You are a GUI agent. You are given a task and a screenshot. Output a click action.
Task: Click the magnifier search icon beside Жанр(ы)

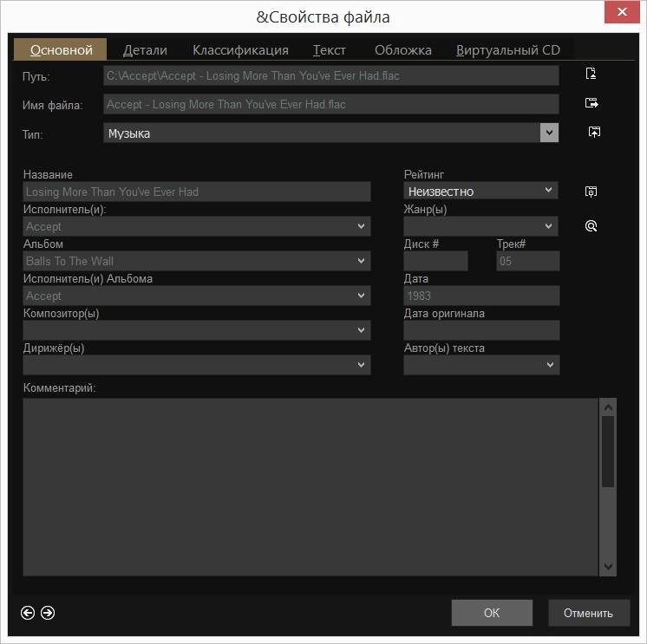pos(591,226)
